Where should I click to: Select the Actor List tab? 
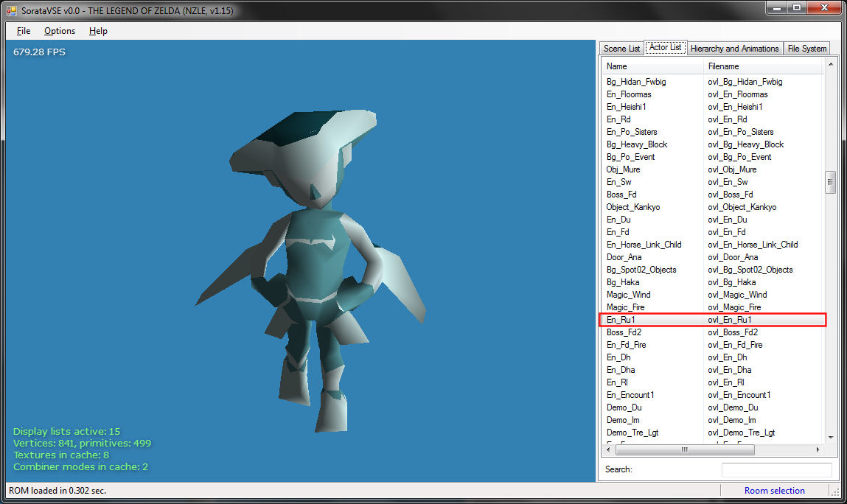click(x=665, y=48)
